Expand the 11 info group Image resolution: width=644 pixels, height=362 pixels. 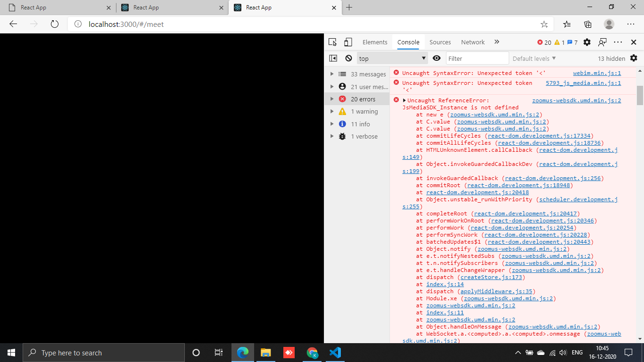(332, 124)
